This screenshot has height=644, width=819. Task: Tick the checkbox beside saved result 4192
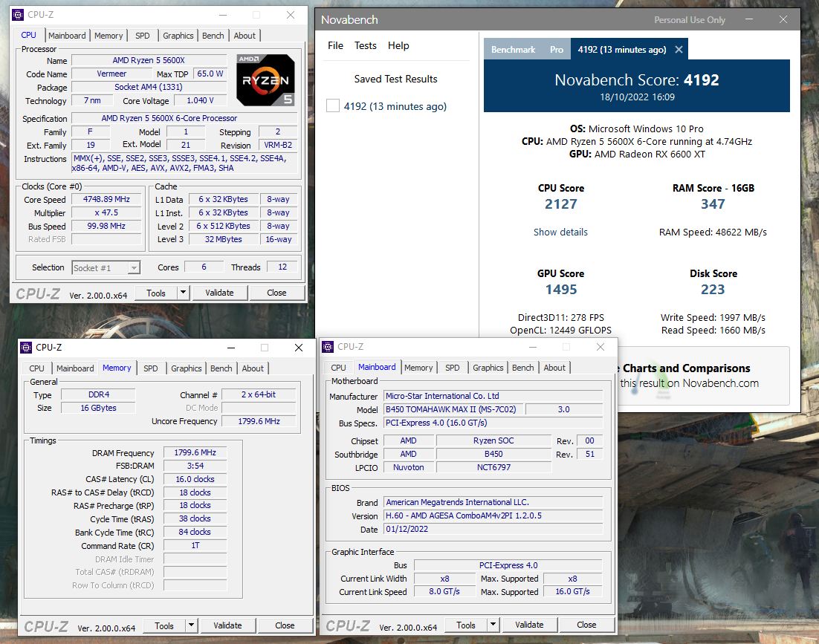coord(333,106)
